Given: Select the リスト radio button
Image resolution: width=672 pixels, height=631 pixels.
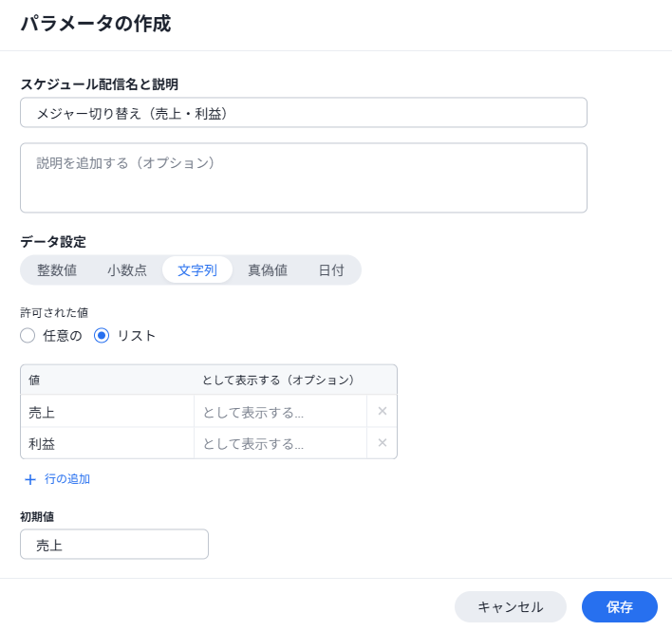Looking at the screenshot, I should (102, 335).
